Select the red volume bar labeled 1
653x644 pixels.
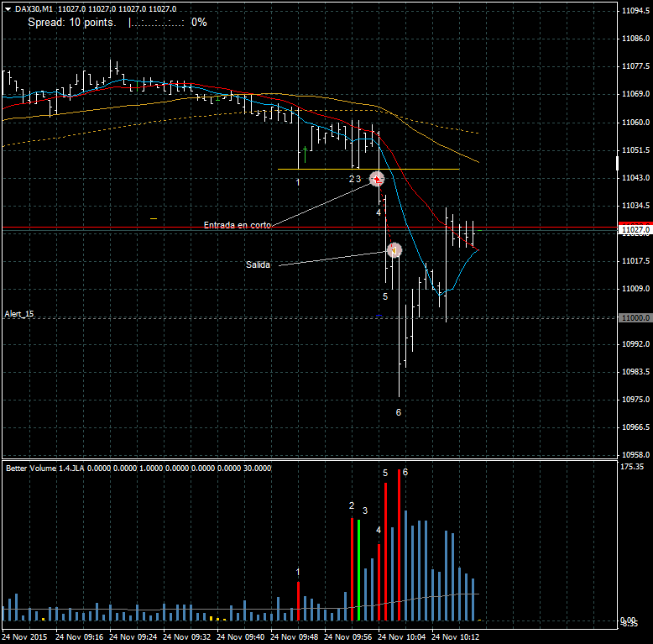(x=298, y=600)
